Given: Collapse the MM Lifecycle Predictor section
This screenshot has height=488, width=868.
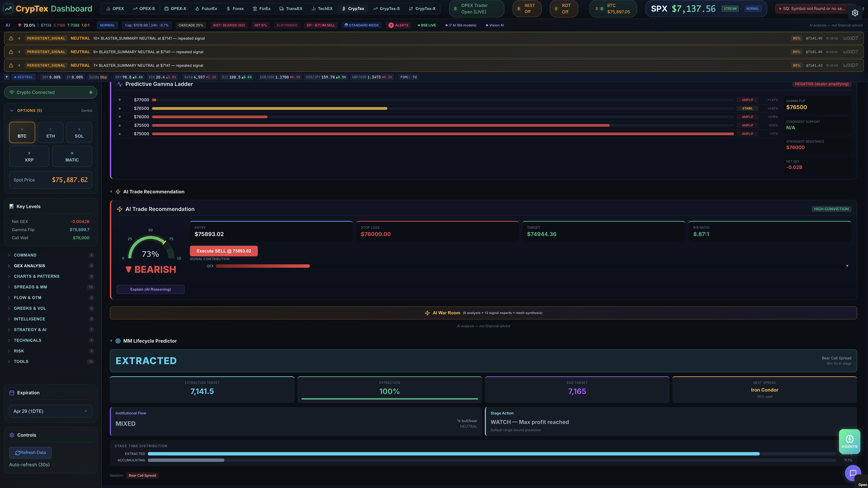Looking at the screenshot, I should (111, 341).
